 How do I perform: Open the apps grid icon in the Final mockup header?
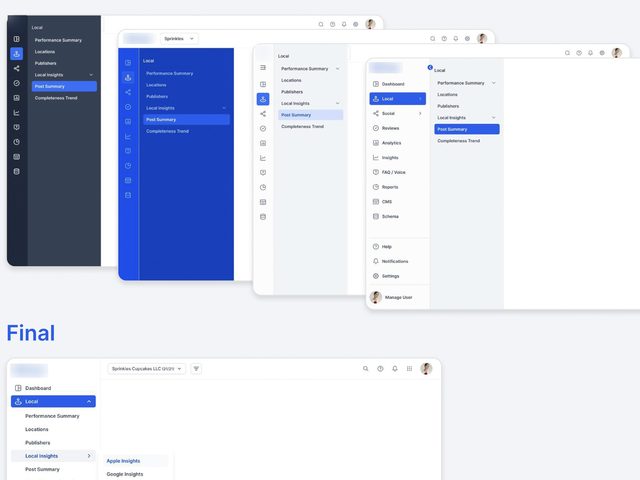(409, 369)
